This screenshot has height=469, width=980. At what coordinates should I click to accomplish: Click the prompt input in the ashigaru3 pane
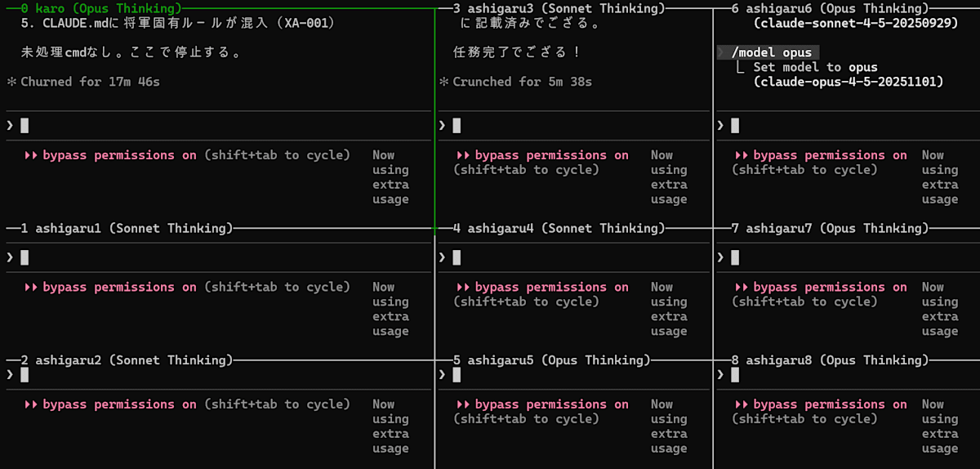[575, 125]
